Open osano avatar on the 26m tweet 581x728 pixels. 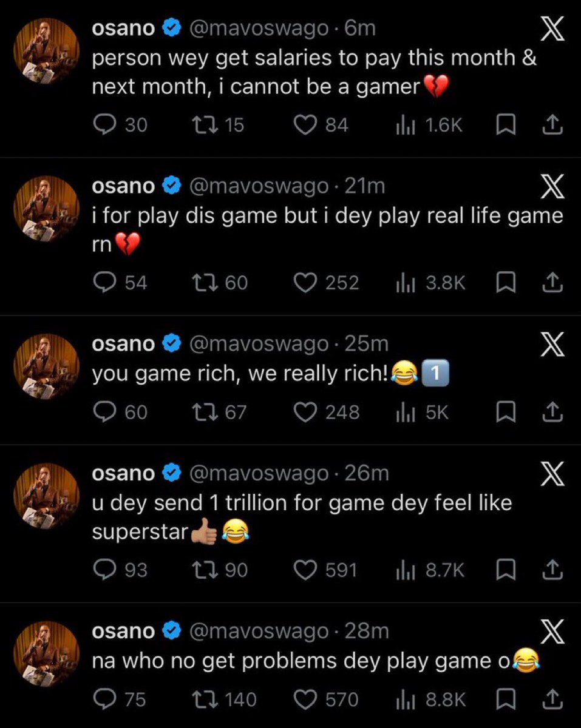pyautogui.click(x=46, y=496)
